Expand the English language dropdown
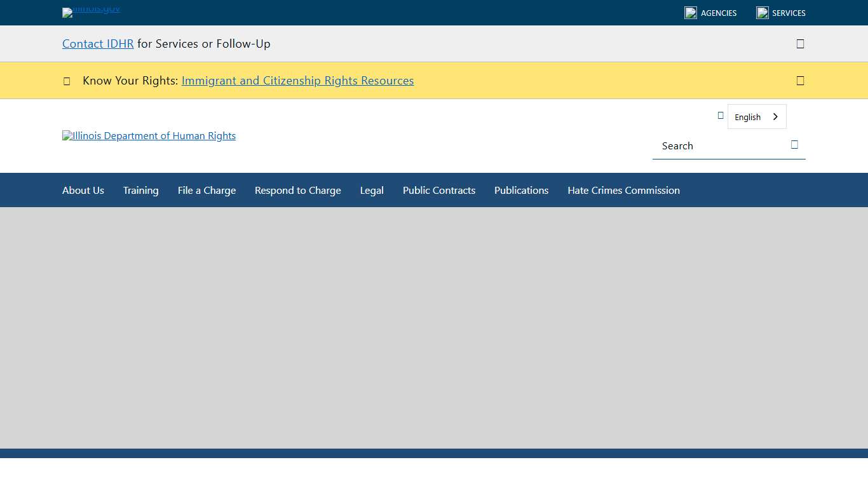Viewport: 868px width, 488px height. pyautogui.click(x=756, y=117)
